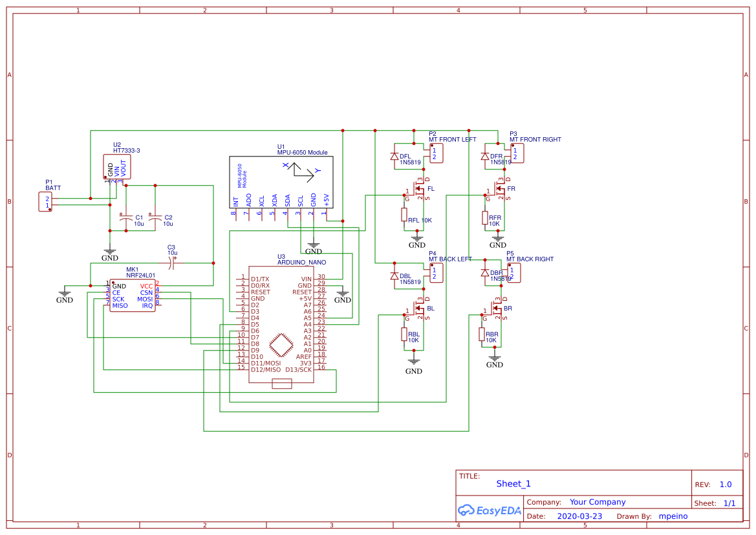Click the HT7333-3 regulator U2 symbol
Viewport: 756px width, 535px height.
point(116,166)
